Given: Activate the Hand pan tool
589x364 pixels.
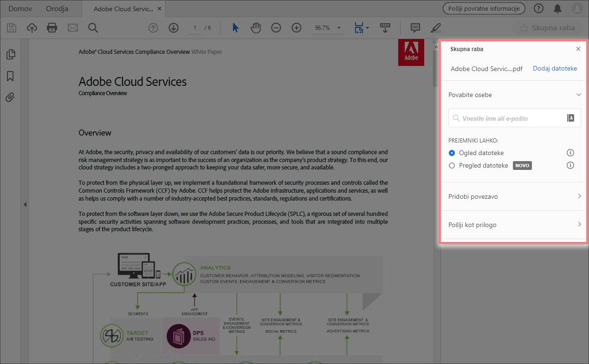Looking at the screenshot, I should (x=256, y=28).
